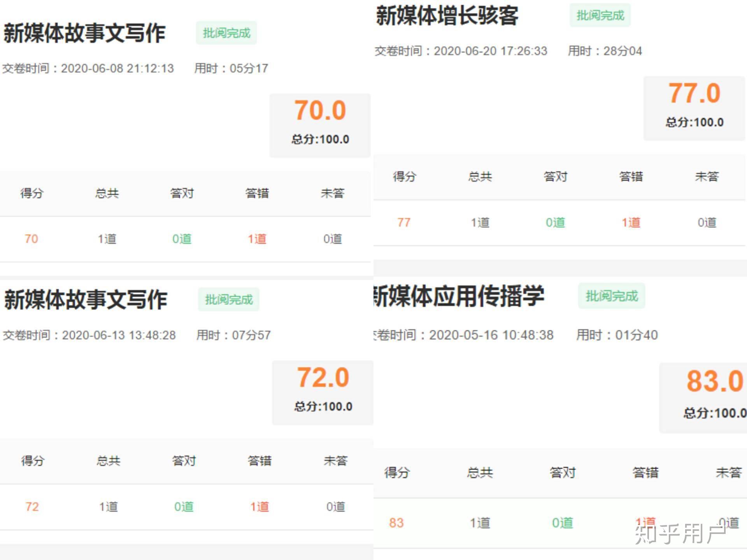Click the red 1道 wrong count in the 77 row
Image resolution: width=747 pixels, height=560 pixels.
click(631, 222)
